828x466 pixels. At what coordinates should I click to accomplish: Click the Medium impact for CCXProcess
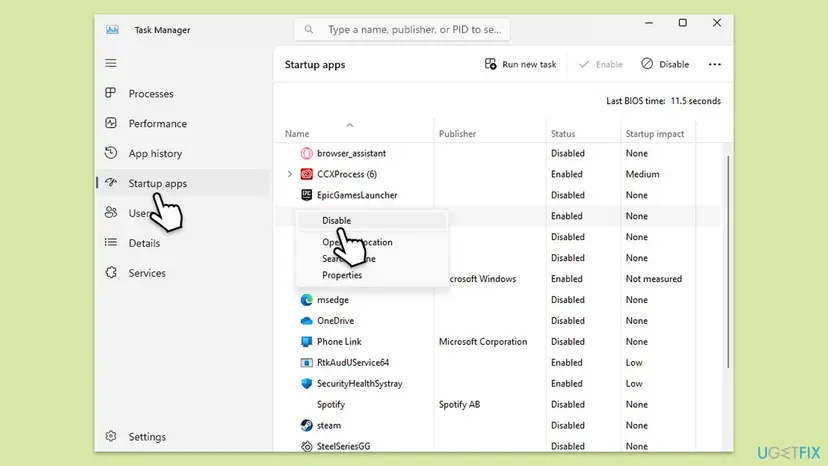click(x=642, y=174)
